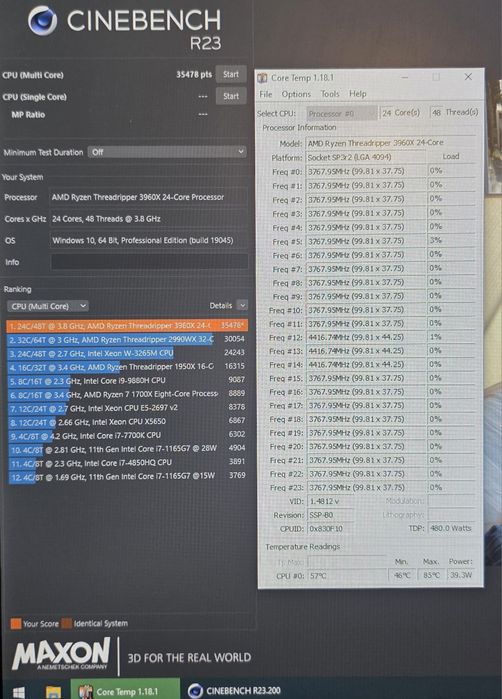
Task: Open Core Temp Help menu
Action: click(x=358, y=94)
